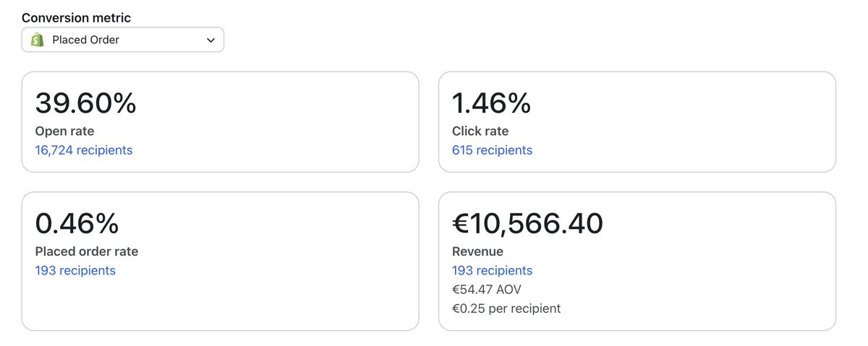Expand the conversion metric chevron arrow

tap(210, 40)
